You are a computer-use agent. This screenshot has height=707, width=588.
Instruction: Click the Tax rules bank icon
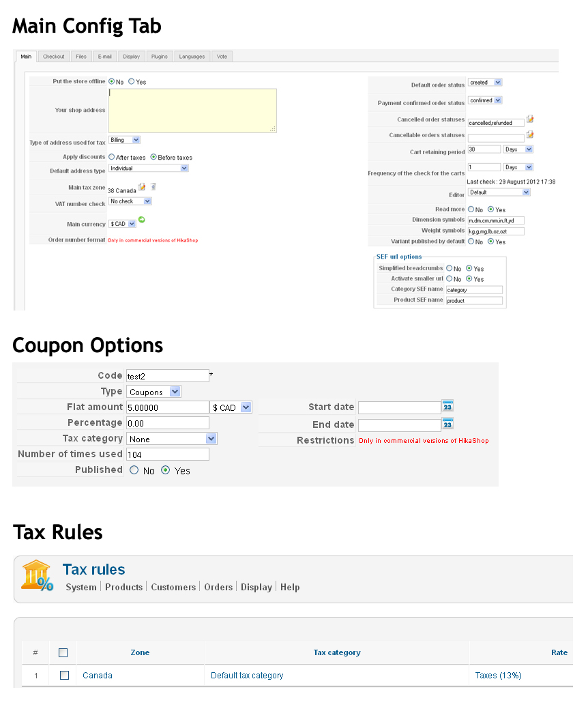pyautogui.click(x=37, y=575)
